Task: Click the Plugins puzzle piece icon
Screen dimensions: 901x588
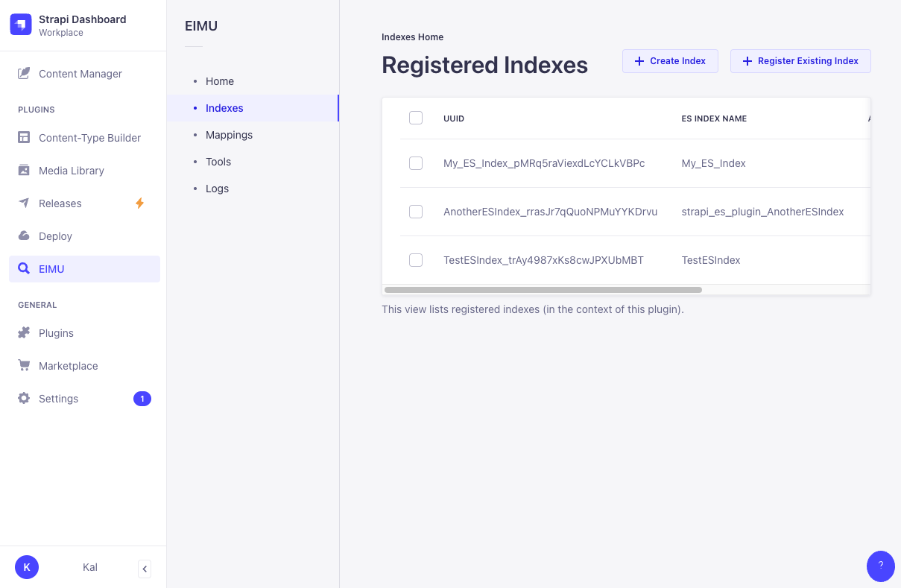Action: [x=24, y=333]
